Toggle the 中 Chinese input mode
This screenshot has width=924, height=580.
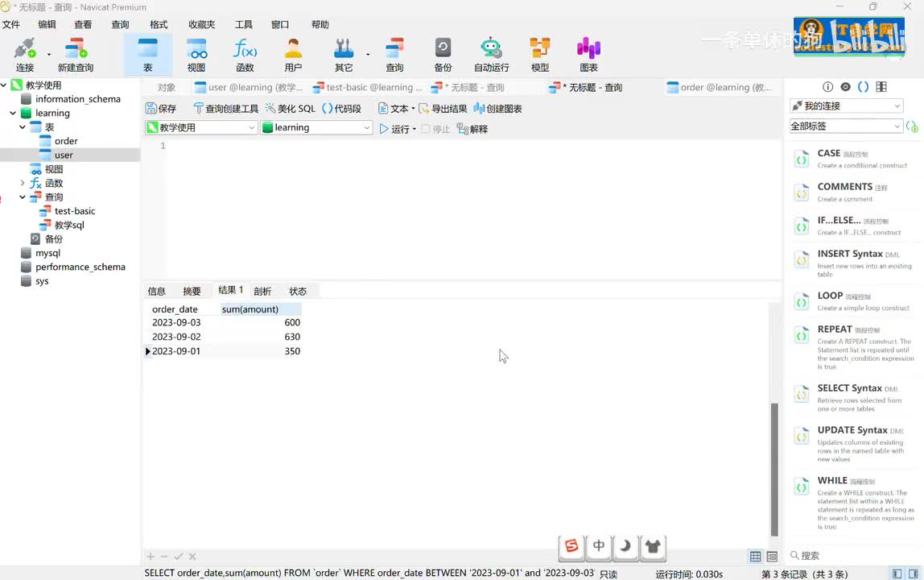pos(598,546)
